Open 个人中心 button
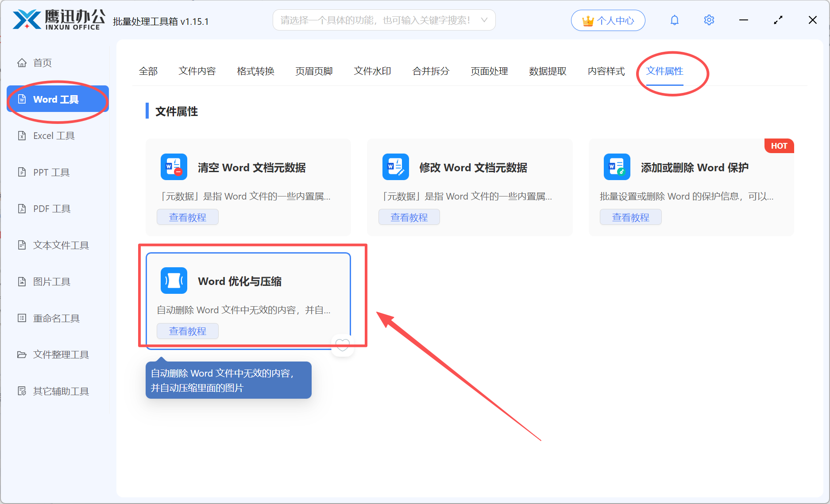The image size is (830, 504). pyautogui.click(x=608, y=20)
